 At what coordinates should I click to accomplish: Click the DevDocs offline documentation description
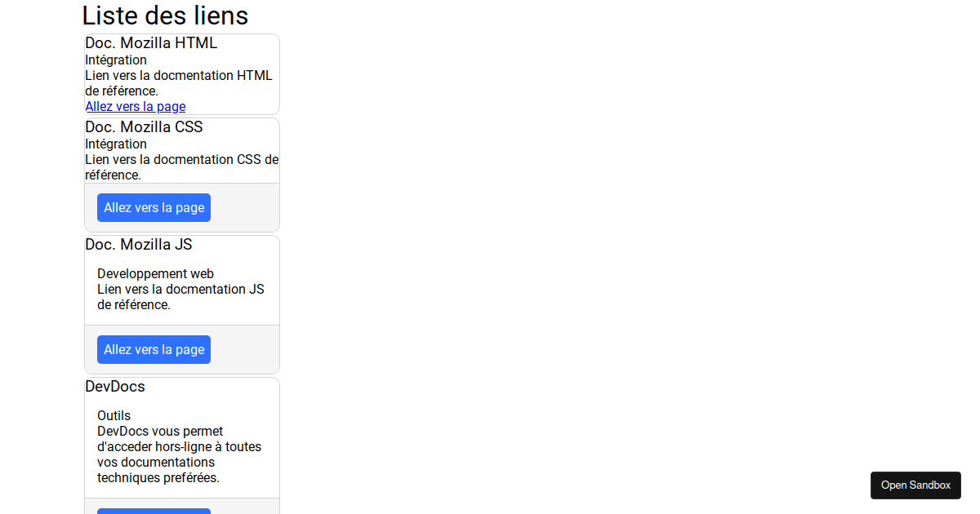[180, 454]
